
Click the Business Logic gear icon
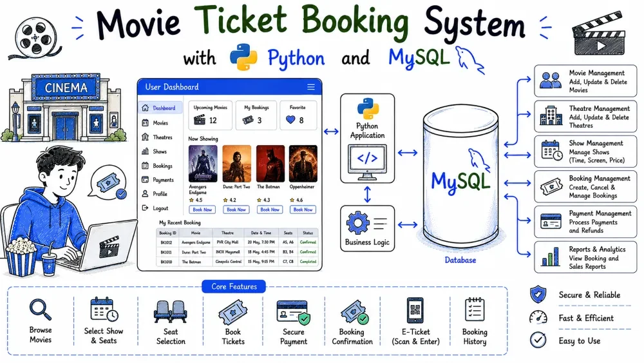pos(357,223)
